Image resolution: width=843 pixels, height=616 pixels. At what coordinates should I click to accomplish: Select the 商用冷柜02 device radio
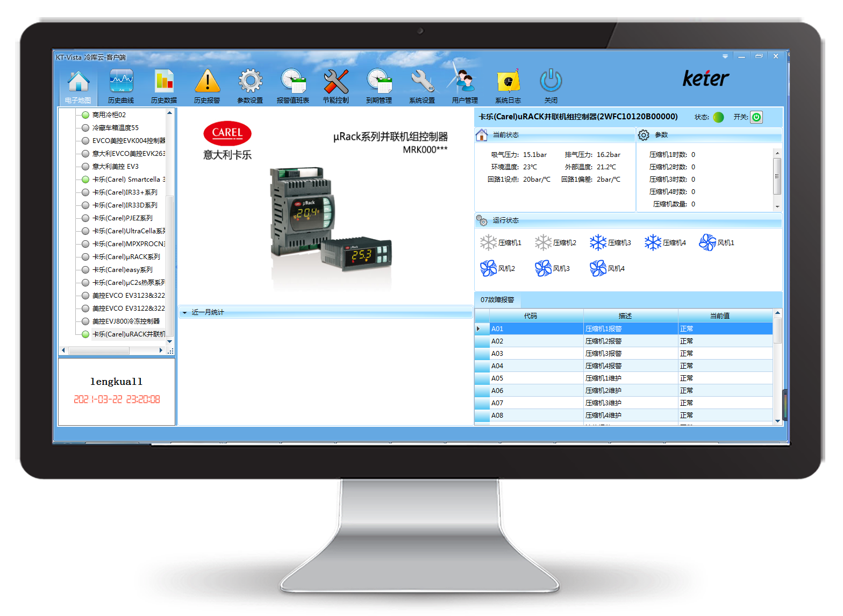click(85, 115)
